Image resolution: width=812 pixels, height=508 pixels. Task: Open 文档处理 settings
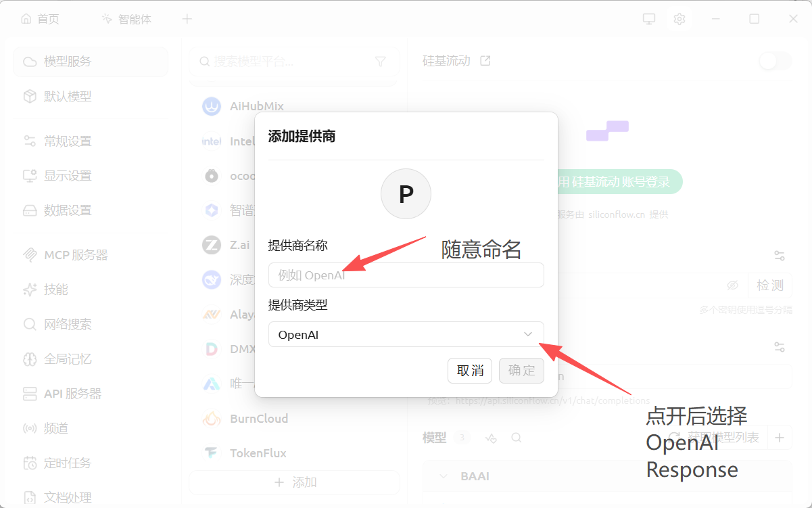pos(91,498)
